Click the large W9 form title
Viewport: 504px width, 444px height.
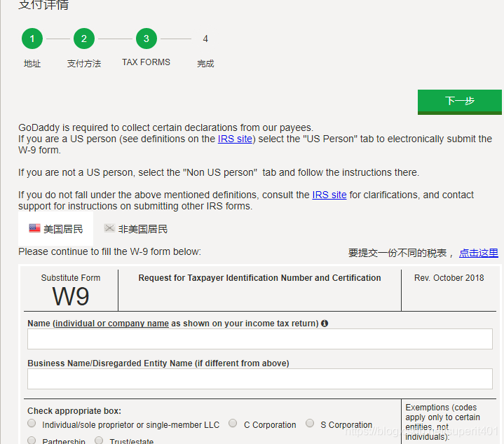(x=71, y=296)
